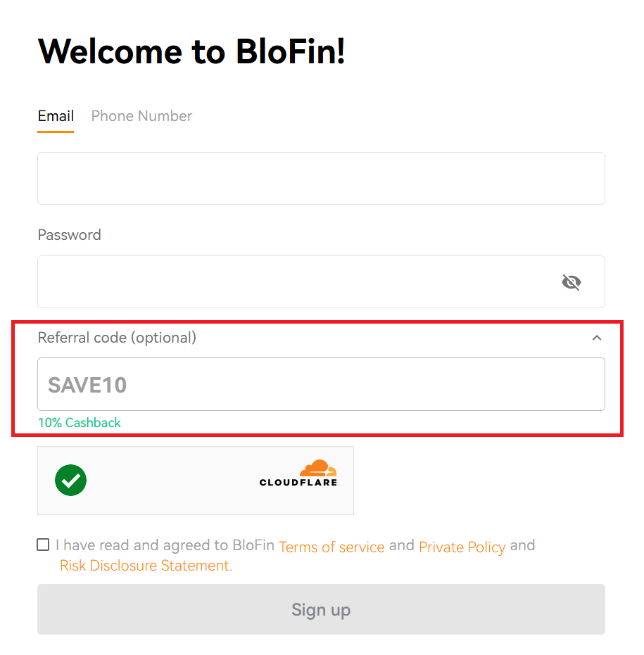Select the Email tab
The image size is (644, 655).
point(55,115)
